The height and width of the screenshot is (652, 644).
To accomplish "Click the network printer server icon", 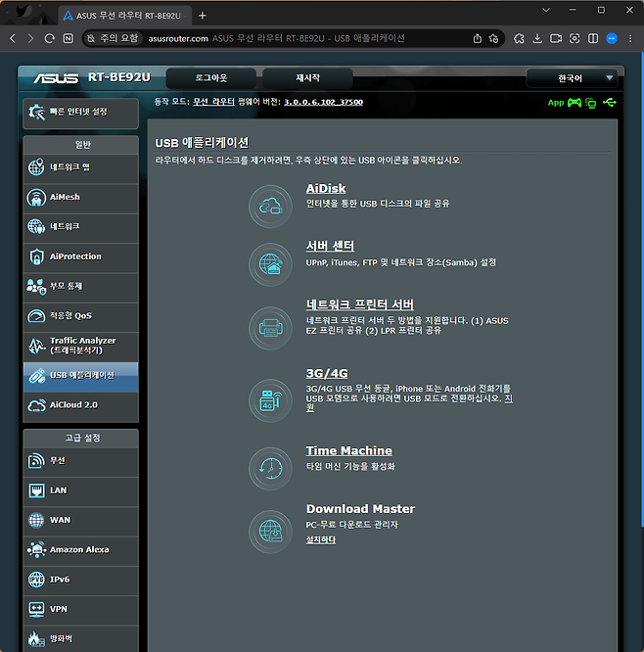I will (270, 324).
